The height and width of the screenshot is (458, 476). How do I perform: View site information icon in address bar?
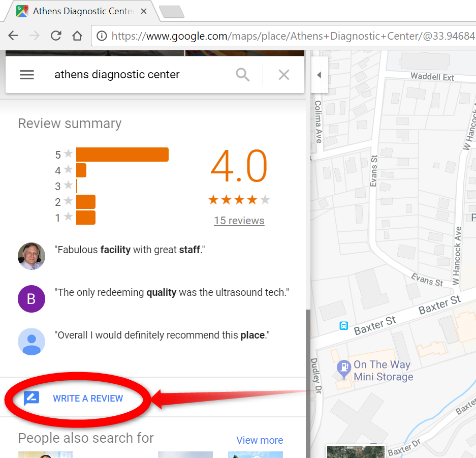click(x=102, y=36)
